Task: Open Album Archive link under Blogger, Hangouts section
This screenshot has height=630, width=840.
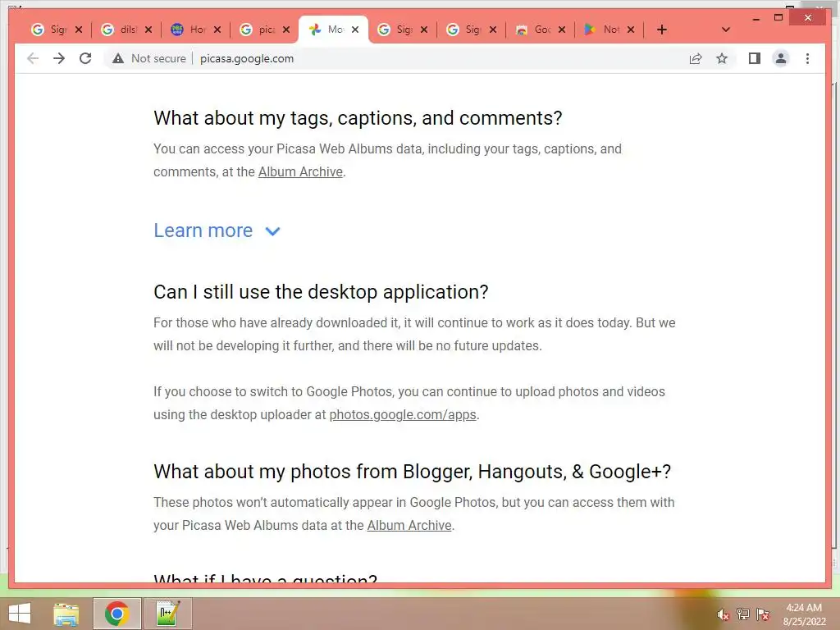Action: (409, 525)
